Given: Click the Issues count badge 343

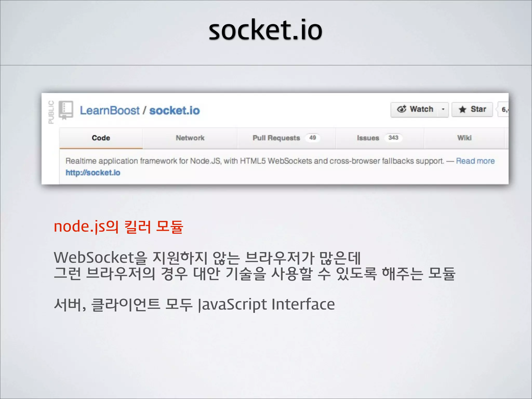Looking at the screenshot, I should [393, 138].
